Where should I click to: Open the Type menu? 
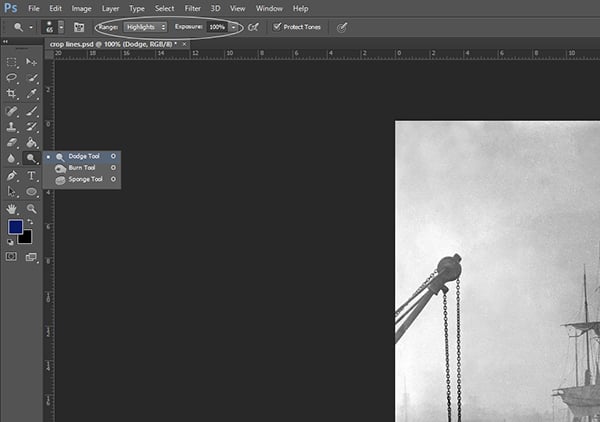pyautogui.click(x=137, y=8)
